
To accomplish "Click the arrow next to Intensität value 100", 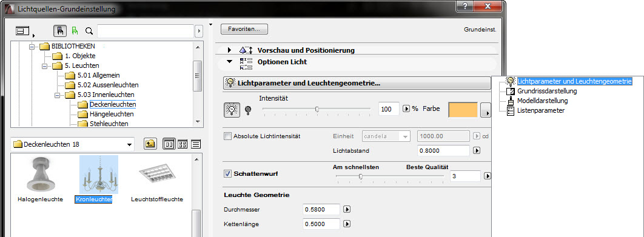I will [406, 109].
